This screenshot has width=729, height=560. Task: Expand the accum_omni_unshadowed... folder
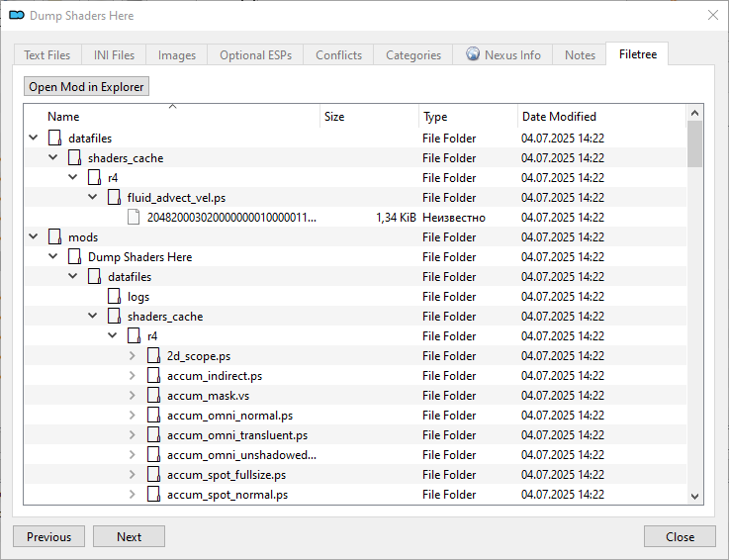point(133,454)
